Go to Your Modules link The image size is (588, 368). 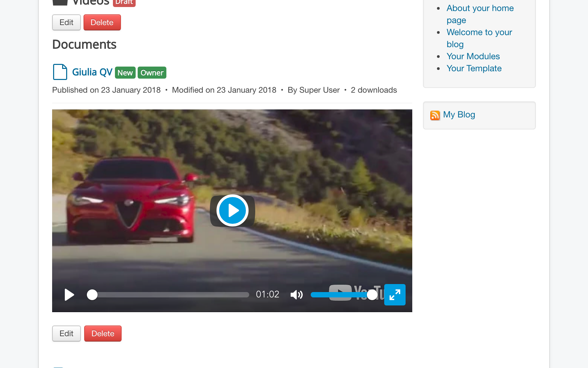pos(473,56)
